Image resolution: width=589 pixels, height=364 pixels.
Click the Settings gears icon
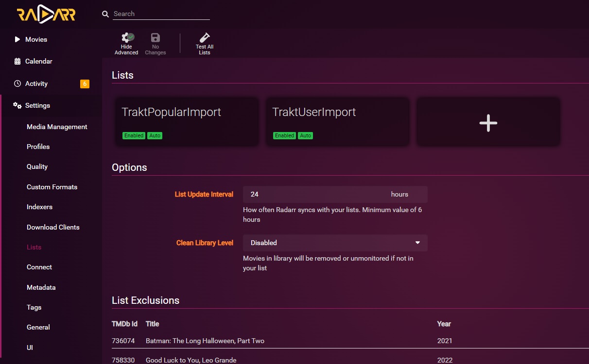coord(17,105)
